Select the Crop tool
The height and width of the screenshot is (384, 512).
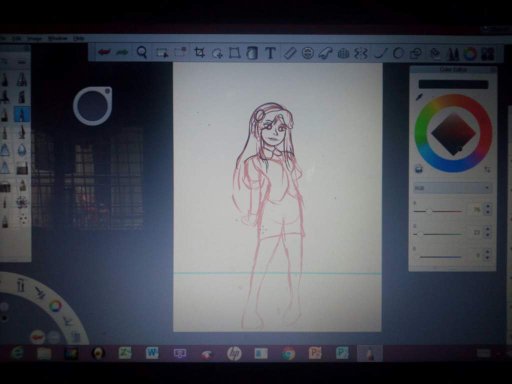coord(199,53)
